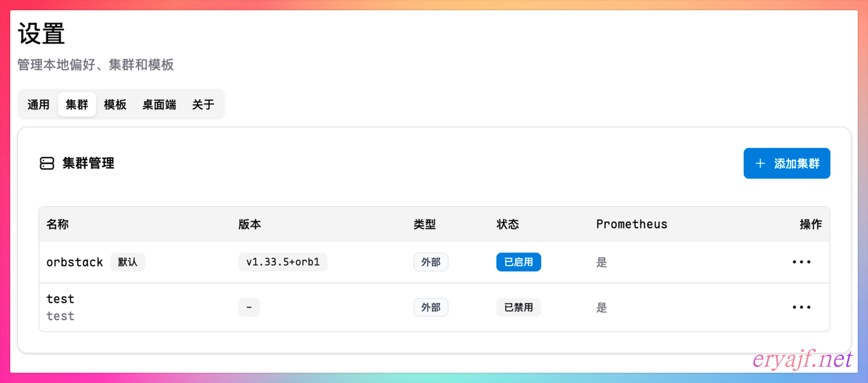Click the 外部 type badge in test row

point(431,307)
